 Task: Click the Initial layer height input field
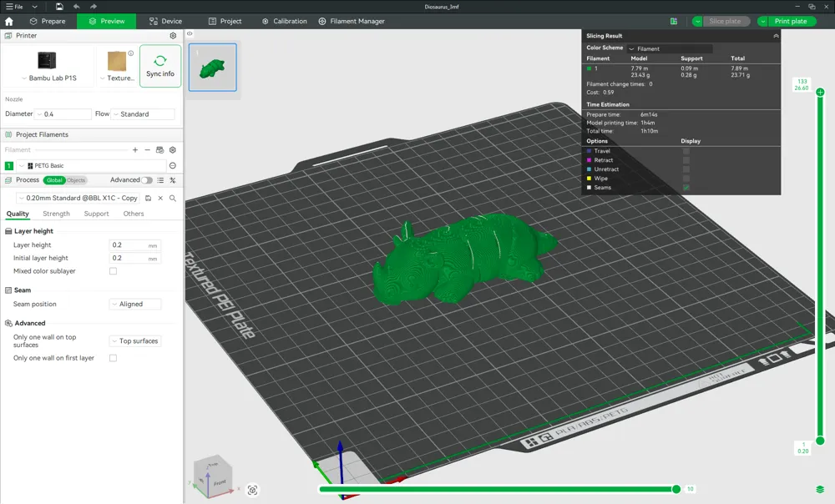tap(134, 258)
